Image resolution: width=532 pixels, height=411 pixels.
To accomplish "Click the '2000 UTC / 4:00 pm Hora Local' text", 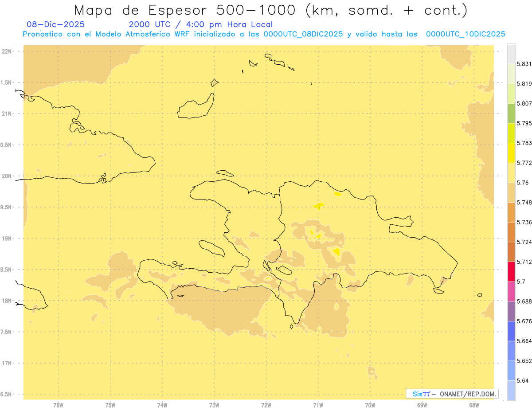I will point(200,24).
